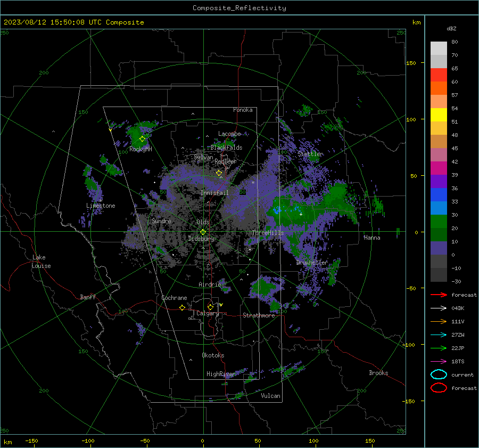Click the Composite_Reflectivity title text
The width and height of the screenshot is (479, 448).
coord(240,8)
